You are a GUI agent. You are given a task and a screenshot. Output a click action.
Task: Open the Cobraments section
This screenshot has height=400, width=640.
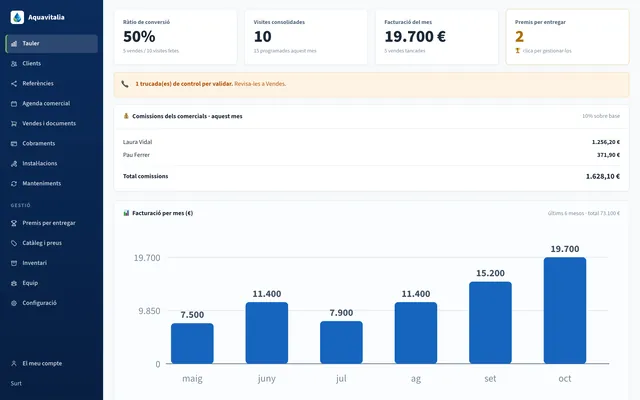click(52, 144)
